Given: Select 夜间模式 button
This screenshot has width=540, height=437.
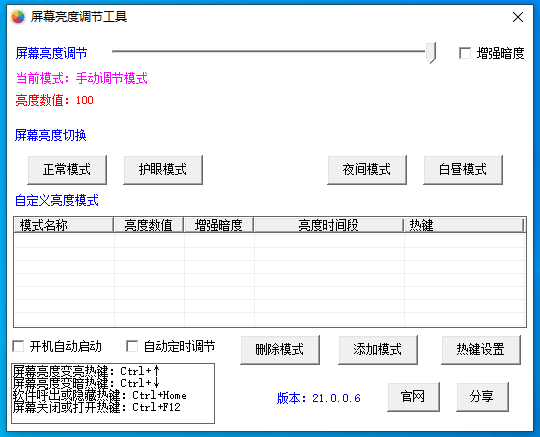Looking at the screenshot, I should pos(367,170).
